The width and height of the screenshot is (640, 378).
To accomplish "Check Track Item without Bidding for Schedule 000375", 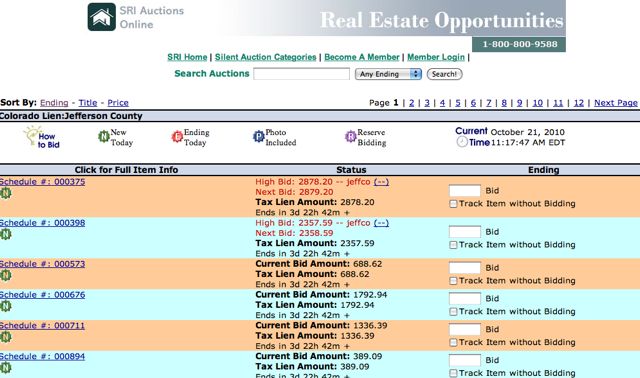I will [453, 204].
